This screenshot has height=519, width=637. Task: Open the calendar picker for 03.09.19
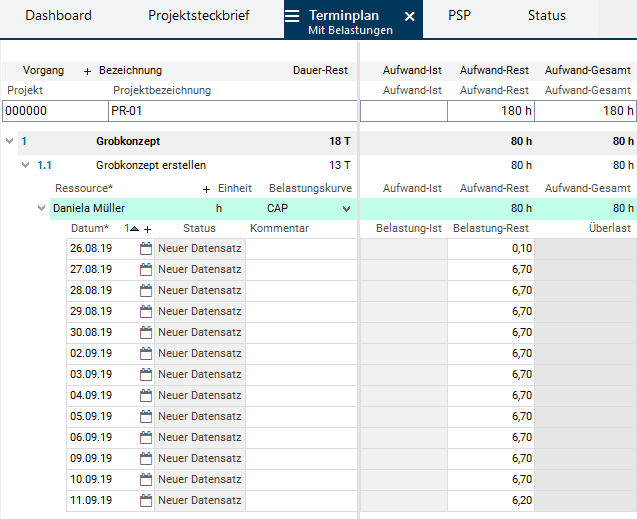pyautogui.click(x=146, y=374)
